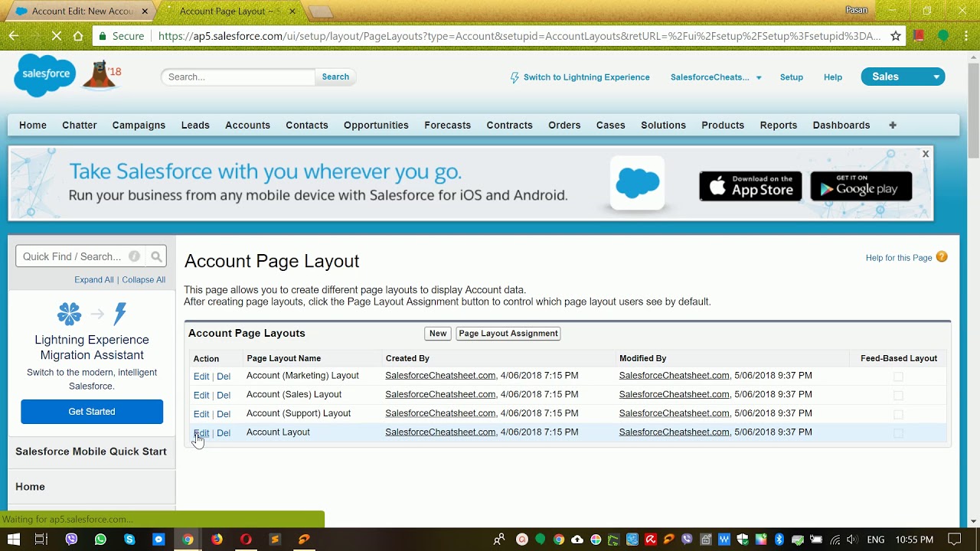Image resolution: width=980 pixels, height=551 pixels.
Task: Delete the Account (Sales) Layout
Action: click(x=224, y=396)
